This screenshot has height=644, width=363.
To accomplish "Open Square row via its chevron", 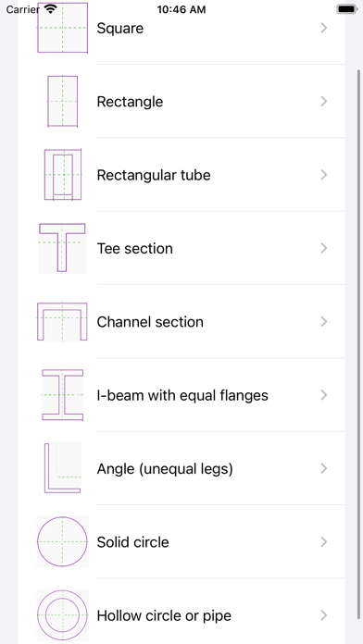I will tap(324, 28).
